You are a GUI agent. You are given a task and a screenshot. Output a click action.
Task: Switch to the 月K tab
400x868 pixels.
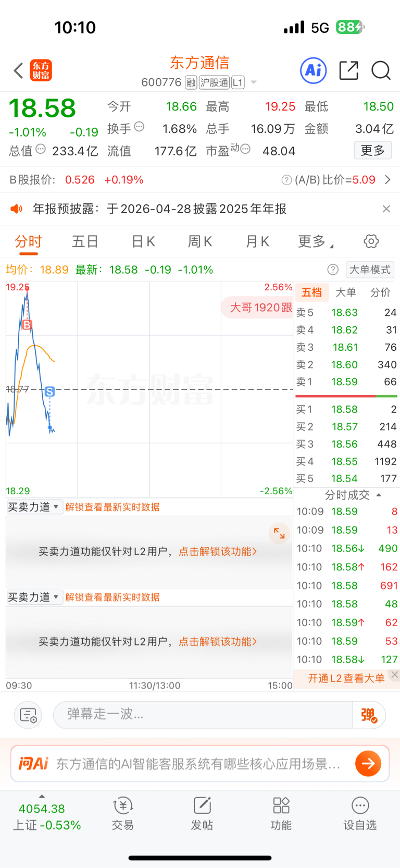(x=257, y=242)
